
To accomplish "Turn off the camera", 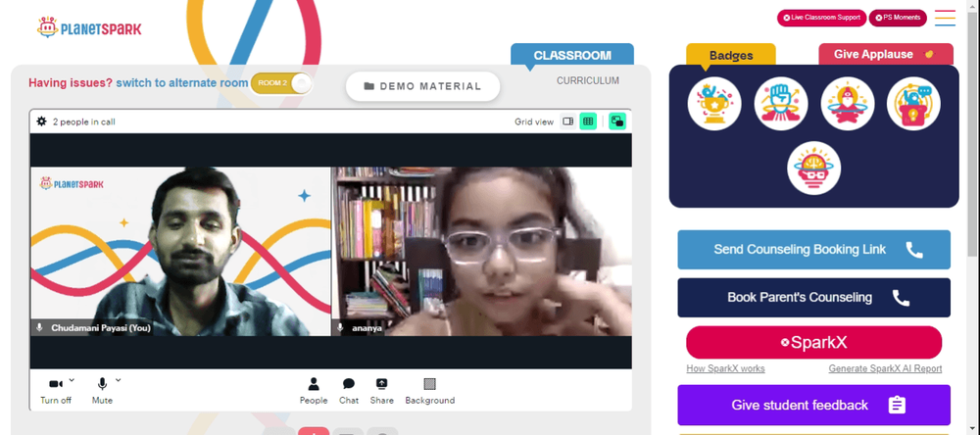I will pos(56,391).
